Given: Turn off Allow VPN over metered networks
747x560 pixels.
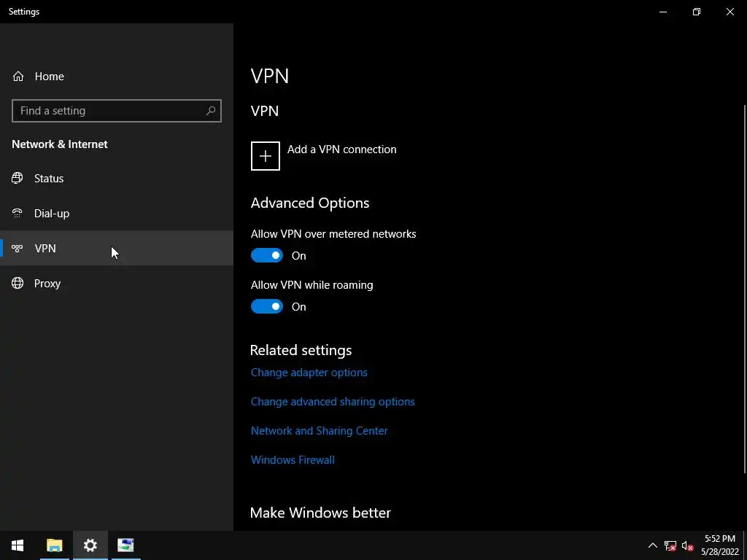Looking at the screenshot, I should pos(267,256).
